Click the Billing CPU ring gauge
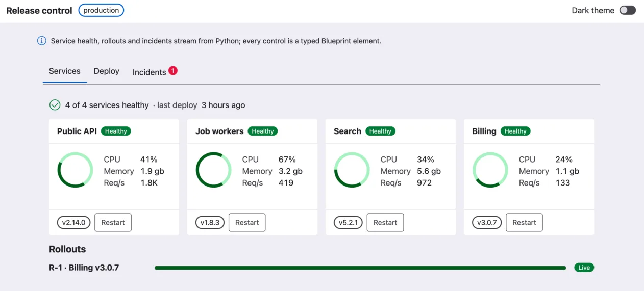Screen dimensions: 644x291 pyautogui.click(x=490, y=170)
